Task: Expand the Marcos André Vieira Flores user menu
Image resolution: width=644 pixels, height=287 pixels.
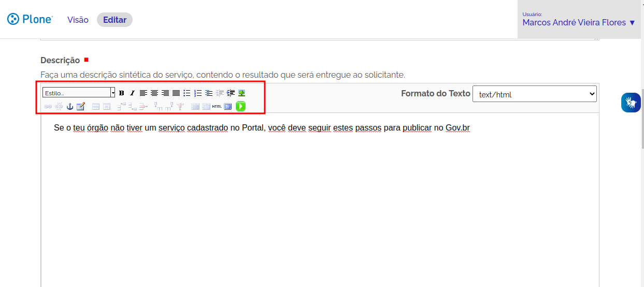Action: pyautogui.click(x=579, y=22)
